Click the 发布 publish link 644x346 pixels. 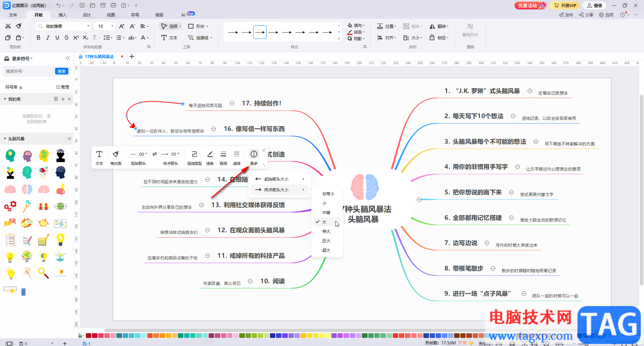point(566,15)
